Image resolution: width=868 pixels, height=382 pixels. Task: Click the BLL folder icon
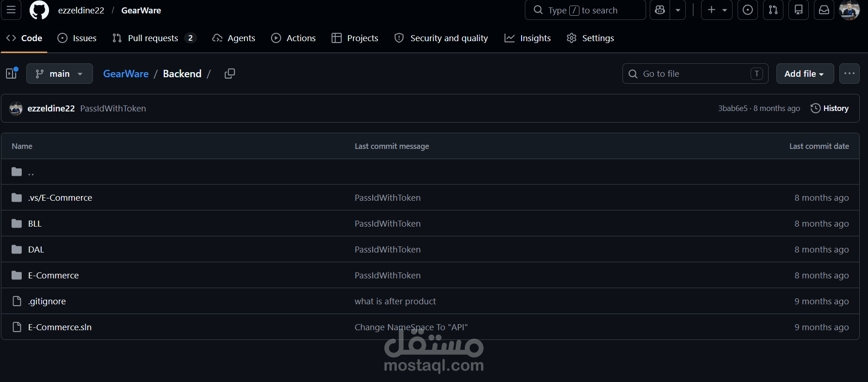17,223
